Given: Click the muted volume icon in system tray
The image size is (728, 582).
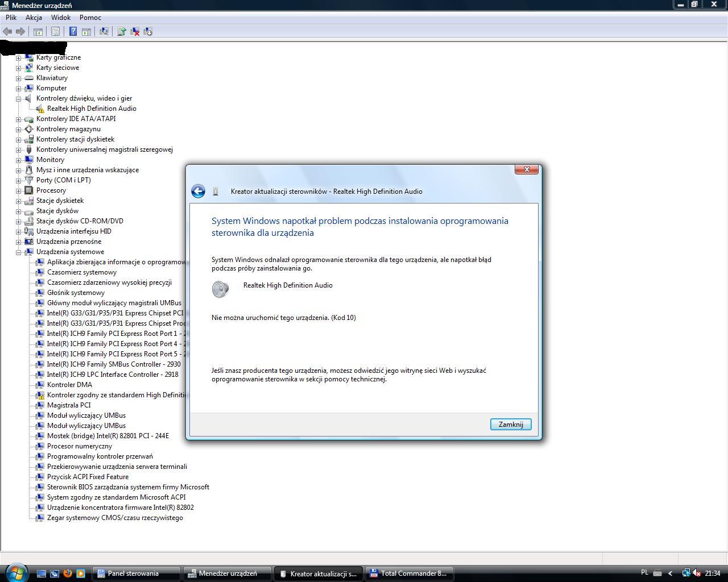Looking at the screenshot, I should [697, 573].
